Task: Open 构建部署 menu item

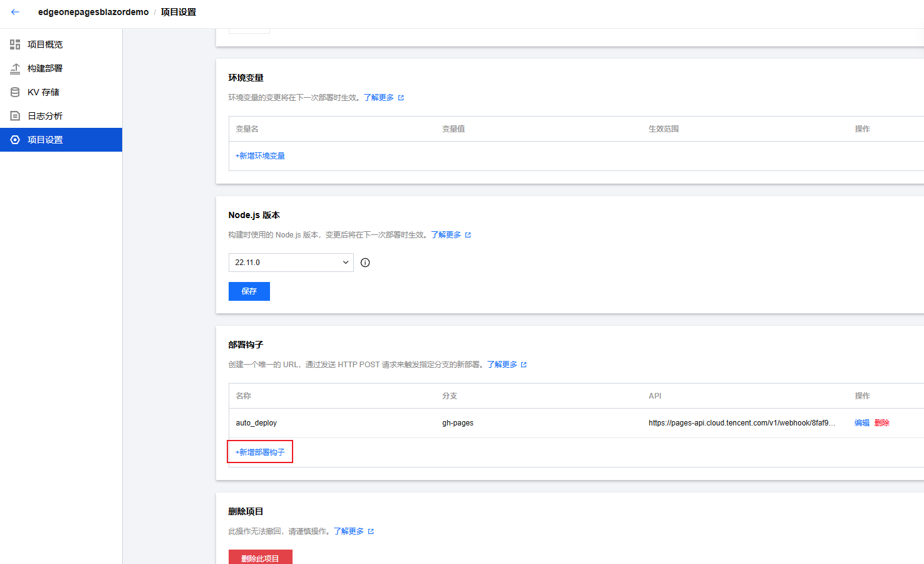Action: click(x=61, y=68)
